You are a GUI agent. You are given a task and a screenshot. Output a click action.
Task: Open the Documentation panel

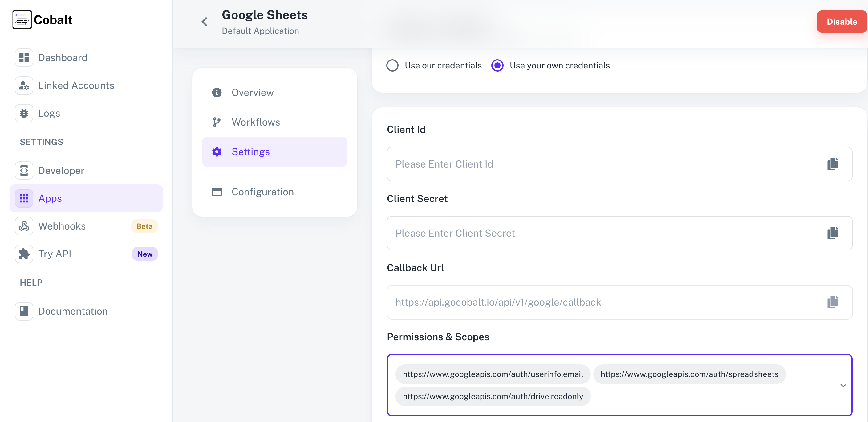(x=24, y=311)
